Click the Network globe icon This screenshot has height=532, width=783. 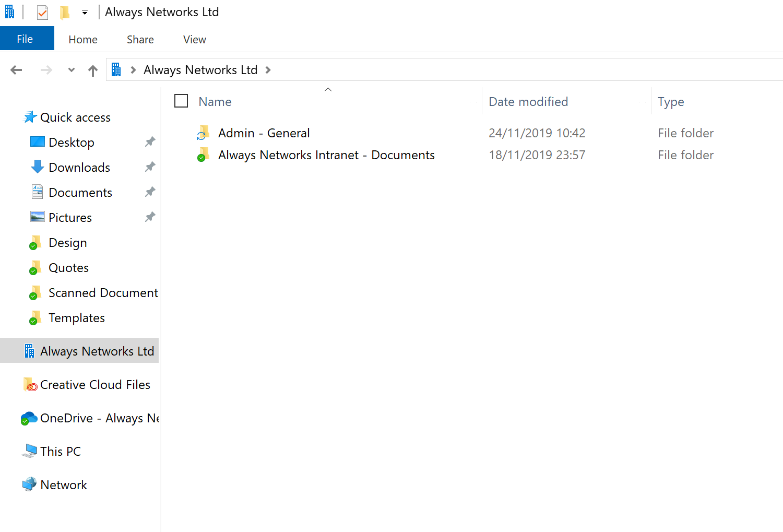click(x=30, y=484)
